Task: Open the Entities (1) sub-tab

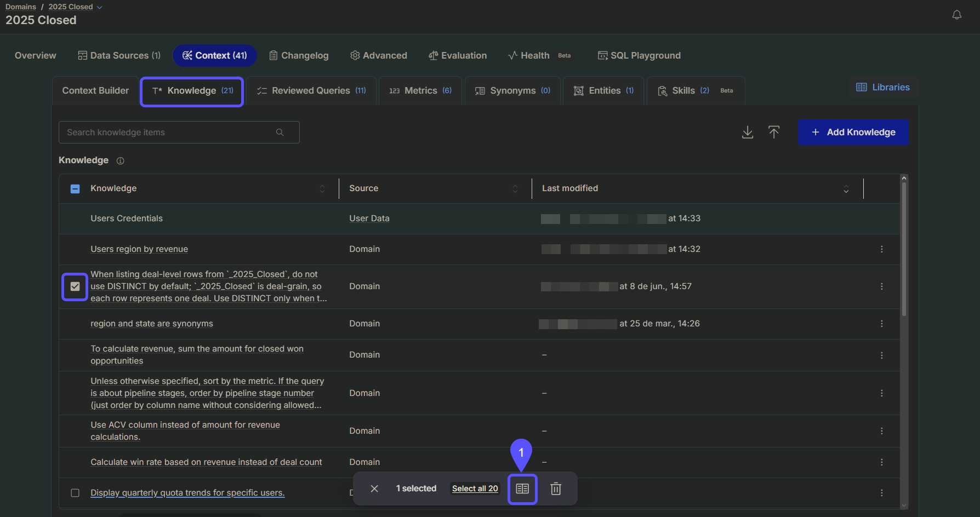Action: coord(603,91)
